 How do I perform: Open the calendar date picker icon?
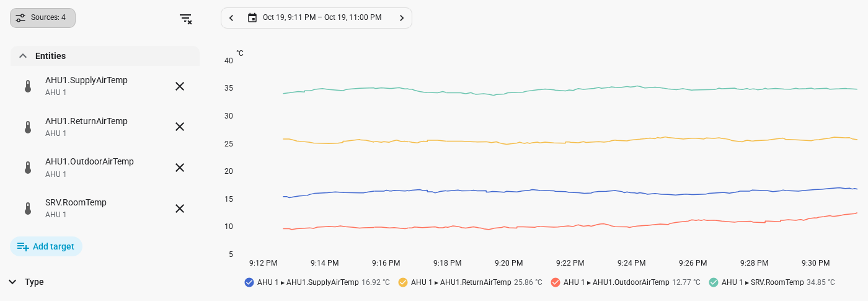252,17
